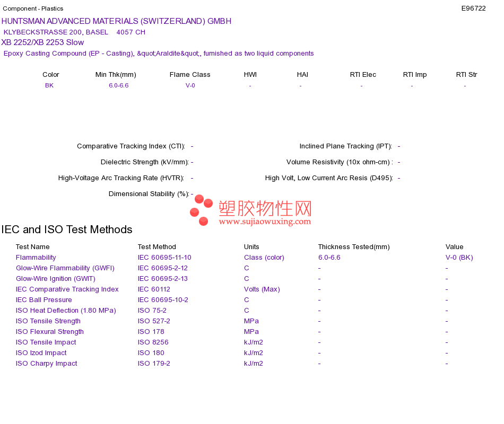Click the Epoxy Casting Compound description text
This screenshot has height=424, width=504.
(159, 54)
